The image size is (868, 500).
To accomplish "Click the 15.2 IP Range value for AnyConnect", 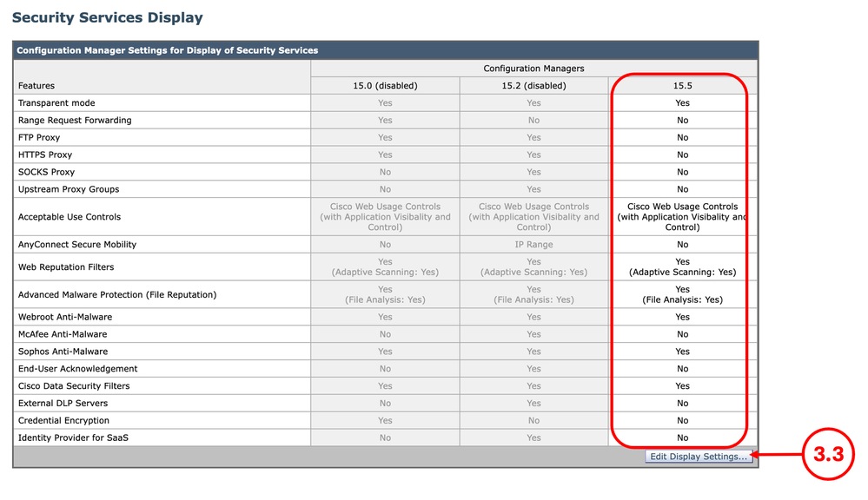I will (533, 245).
